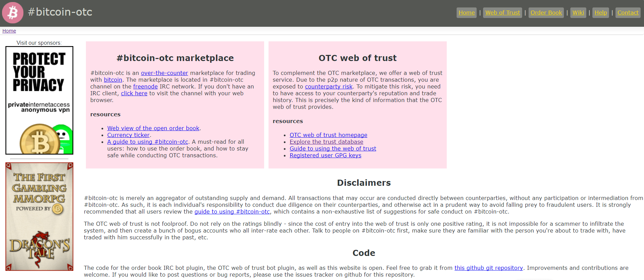This screenshot has height=280, width=644.
Task: Open 'A guide to using #bitcoin-otc' resource link
Action: (148, 142)
